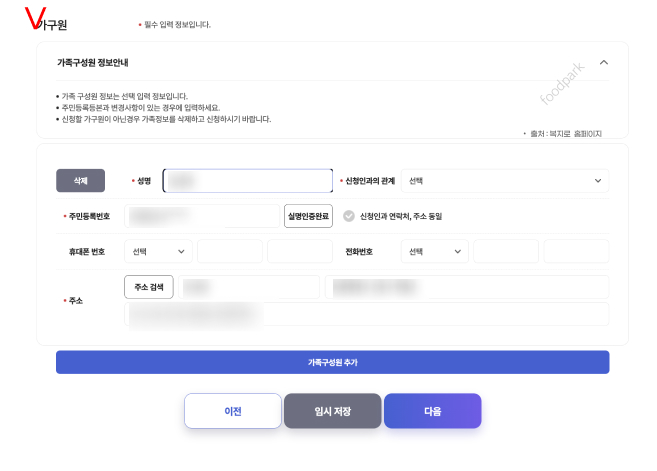Click the 삭제 button

80,181
